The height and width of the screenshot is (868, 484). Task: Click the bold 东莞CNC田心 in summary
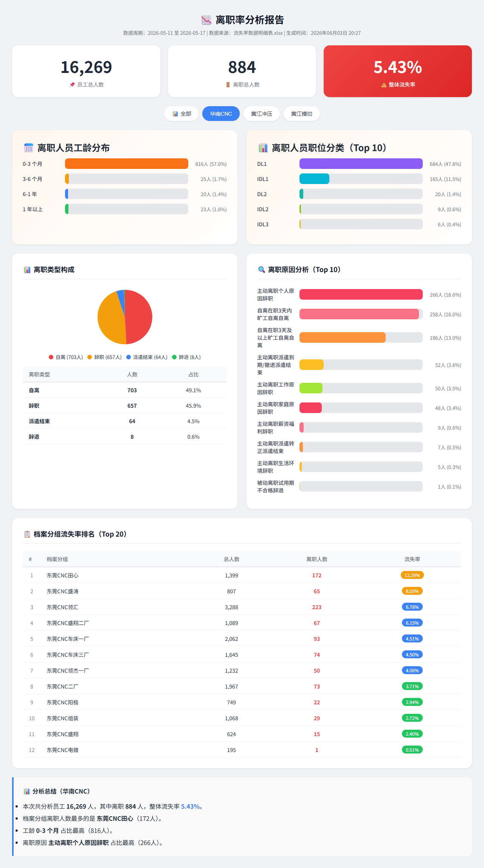coord(115,818)
